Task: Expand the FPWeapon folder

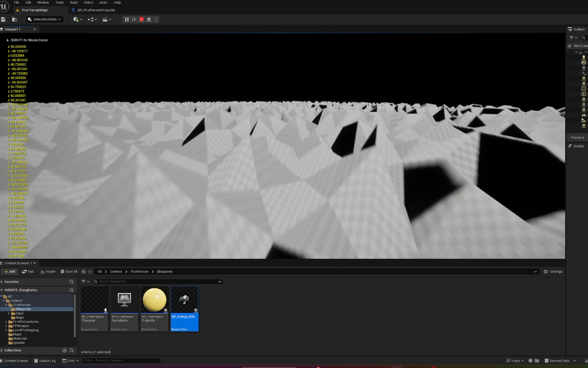Action: (6, 326)
